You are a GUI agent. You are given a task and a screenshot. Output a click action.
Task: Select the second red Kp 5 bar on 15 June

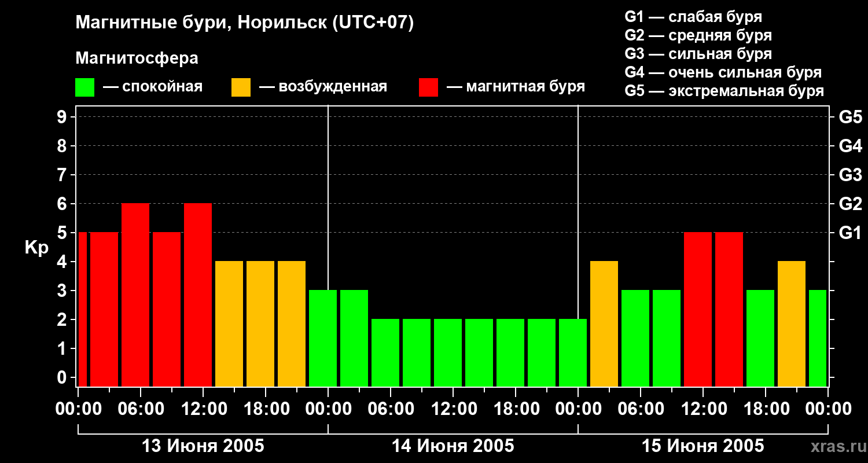[x=729, y=310]
